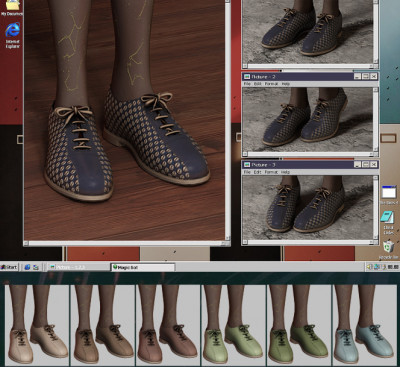Click the Start button on taskbar
Screen dimensions: 400x367
[9, 267]
